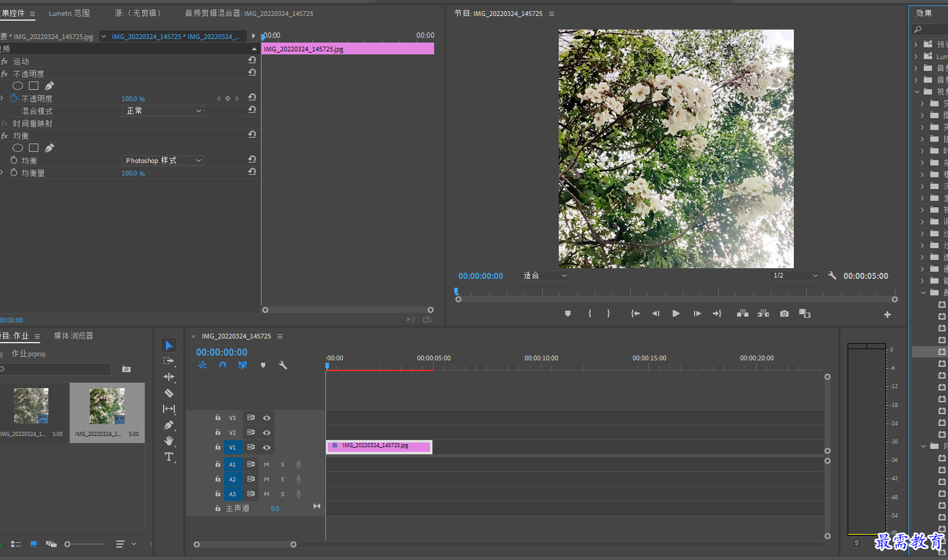Select clip IMG_20220324_145725.jpg on V1
948x560 pixels.
tap(379, 447)
